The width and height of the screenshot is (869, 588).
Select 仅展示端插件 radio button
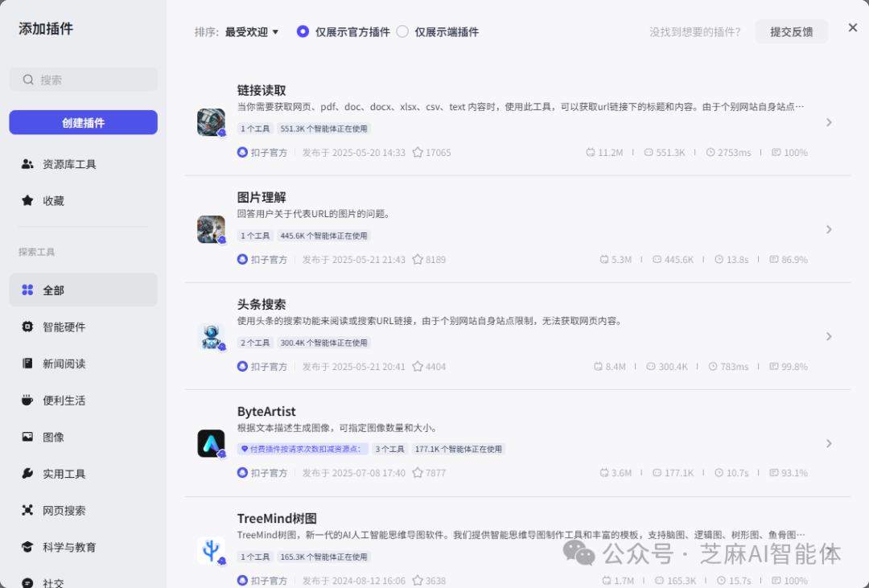(402, 31)
